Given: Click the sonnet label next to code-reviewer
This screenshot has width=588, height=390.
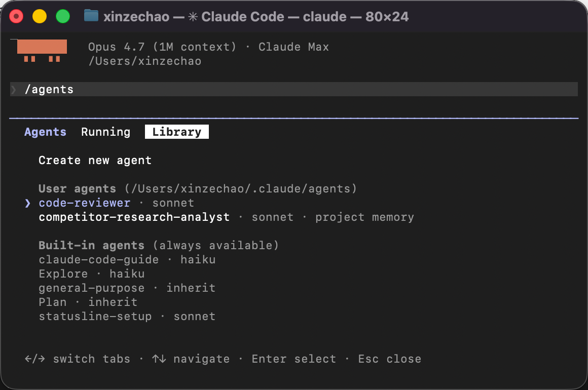Looking at the screenshot, I should coord(173,203).
